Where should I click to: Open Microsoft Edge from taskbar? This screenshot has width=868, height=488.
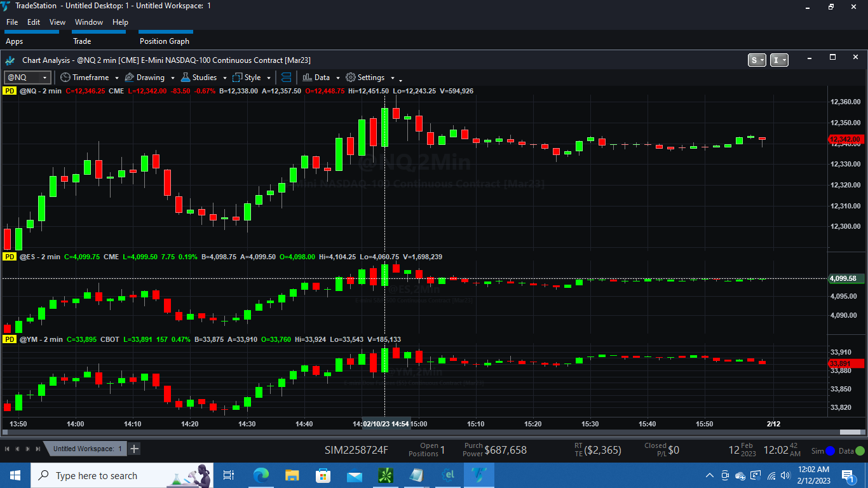(261, 475)
